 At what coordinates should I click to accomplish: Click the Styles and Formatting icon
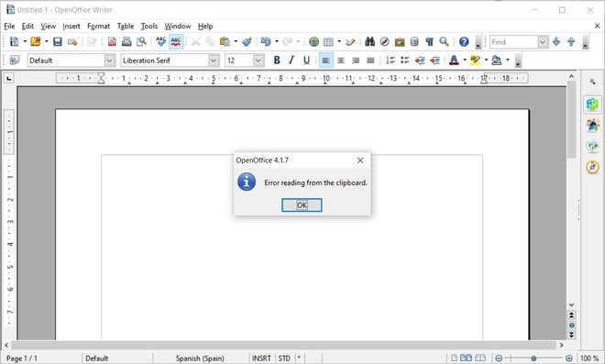pos(15,61)
